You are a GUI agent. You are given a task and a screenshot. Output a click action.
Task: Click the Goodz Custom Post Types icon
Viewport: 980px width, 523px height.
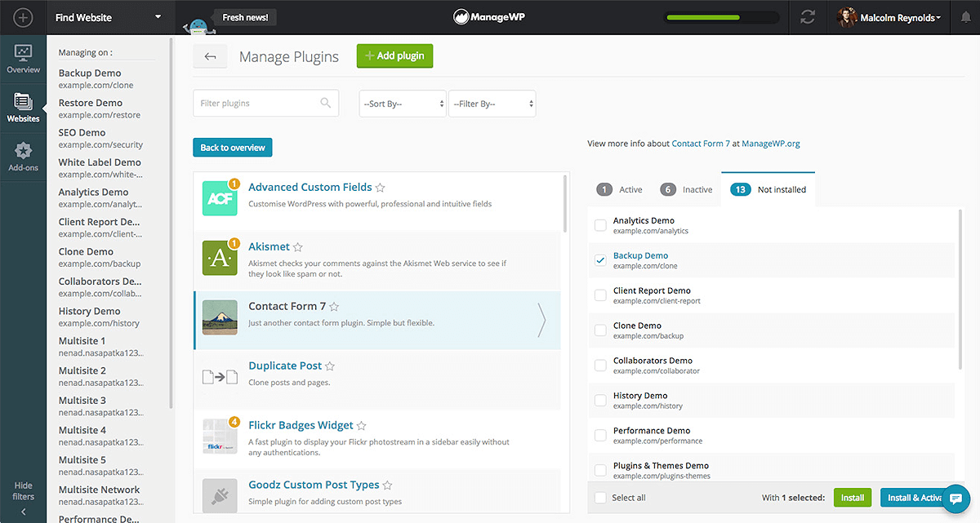point(220,496)
